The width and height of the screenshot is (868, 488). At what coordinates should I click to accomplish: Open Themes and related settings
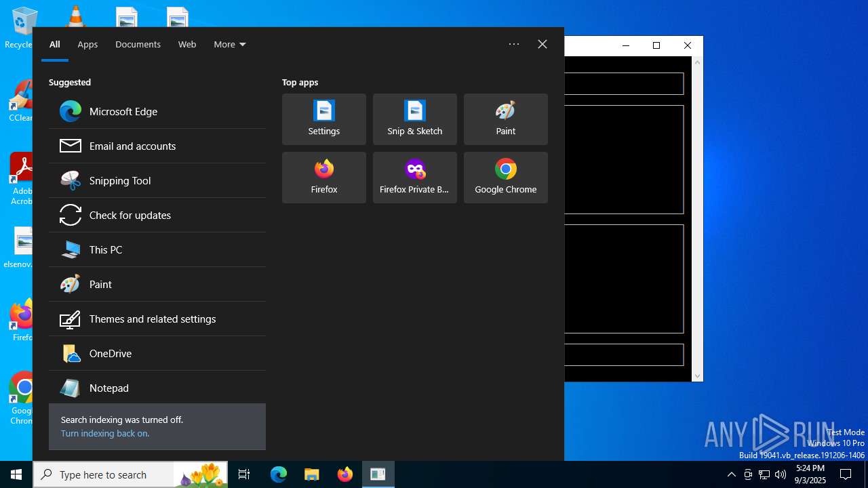pos(157,319)
